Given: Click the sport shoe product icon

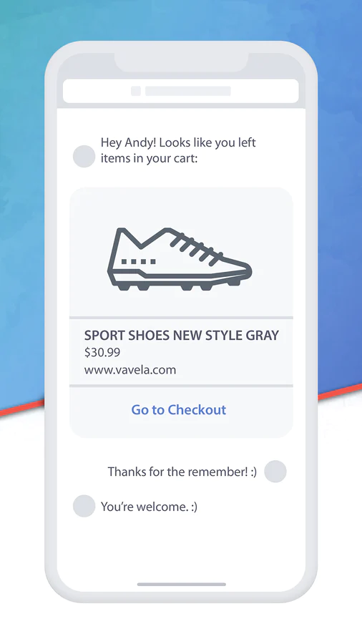Looking at the screenshot, I should click(x=180, y=259).
